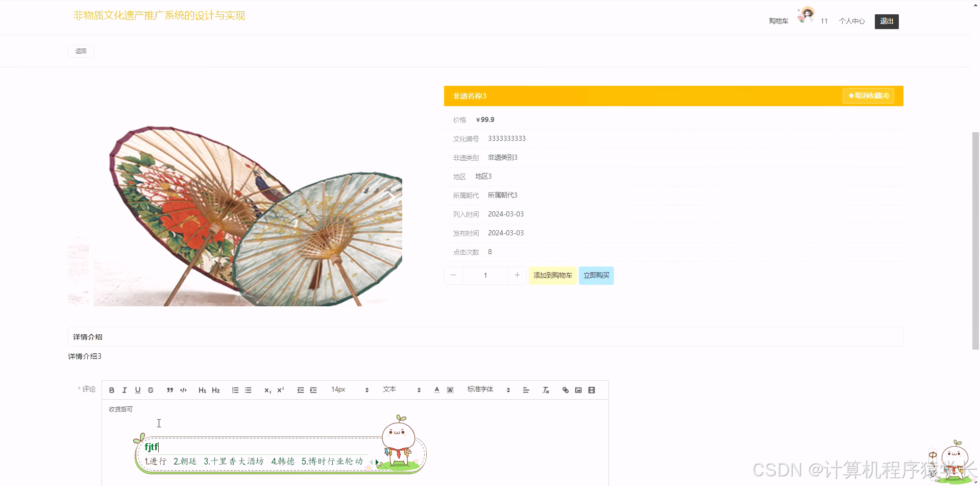Click the username 11 in header
980x486 pixels.
click(x=824, y=21)
